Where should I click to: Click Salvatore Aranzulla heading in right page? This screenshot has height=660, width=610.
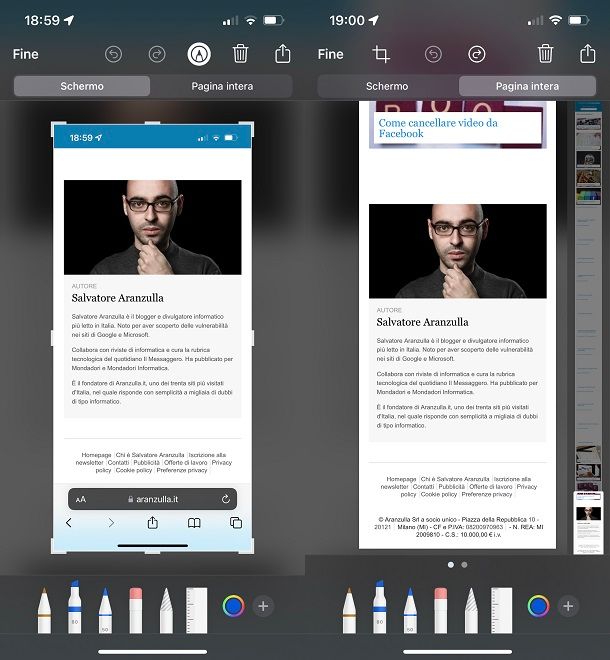[422, 322]
